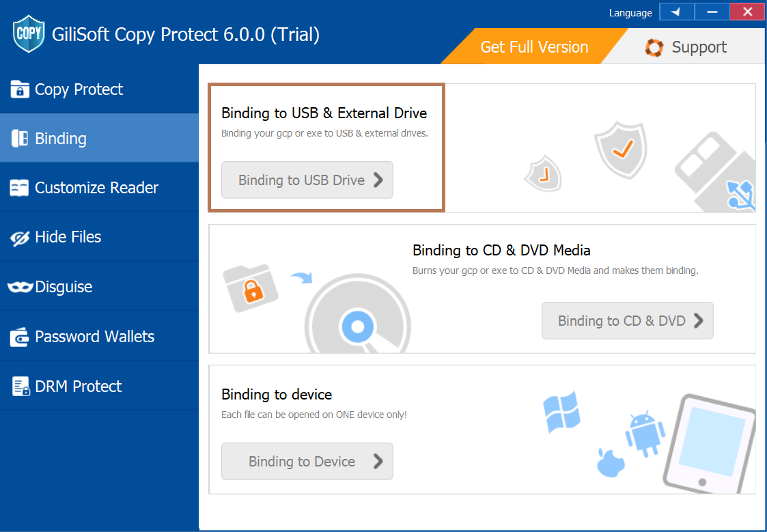Minimize the GiliSoft window
This screenshot has width=767, height=532.
click(712, 12)
